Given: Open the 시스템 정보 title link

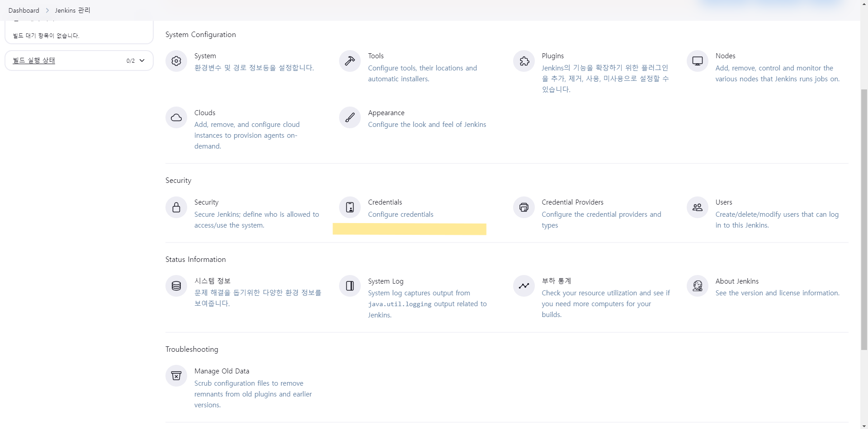Looking at the screenshot, I should pyautogui.click(x=212, y=281).
